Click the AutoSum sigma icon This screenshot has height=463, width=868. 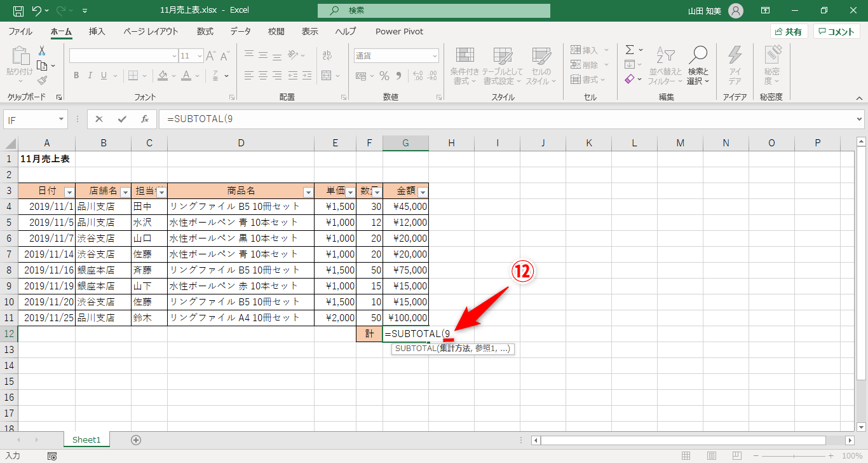(x=630, y=50)
